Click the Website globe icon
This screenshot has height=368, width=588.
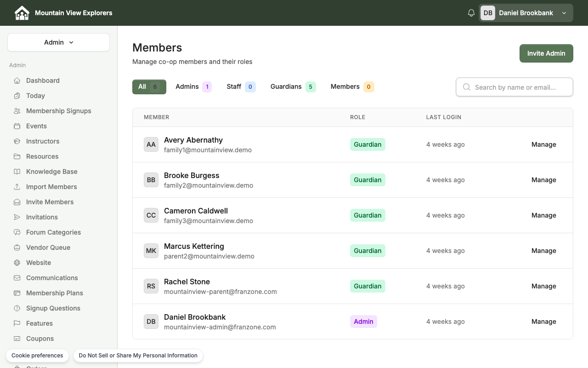[x=17, y=263]
